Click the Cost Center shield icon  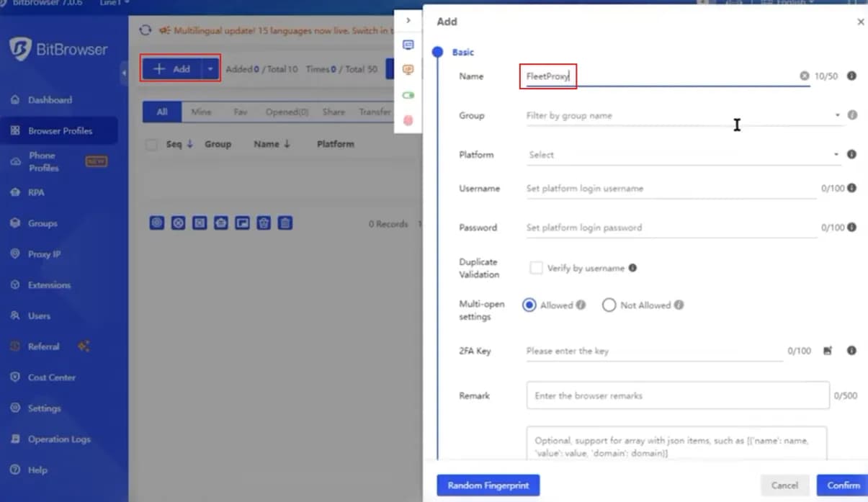click(15, 377)
